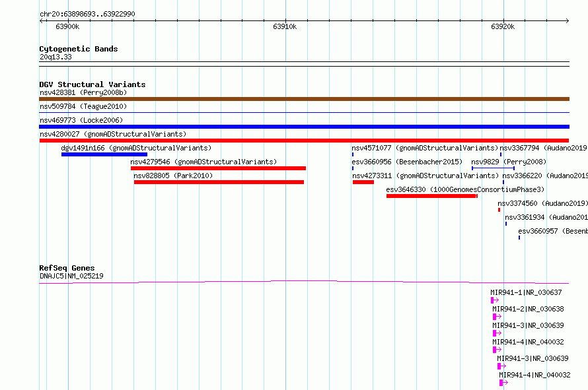The height and width of the screenshot is (390, 588).
Task: Click the small blue nsv3367794 marker
Action: 501,154
